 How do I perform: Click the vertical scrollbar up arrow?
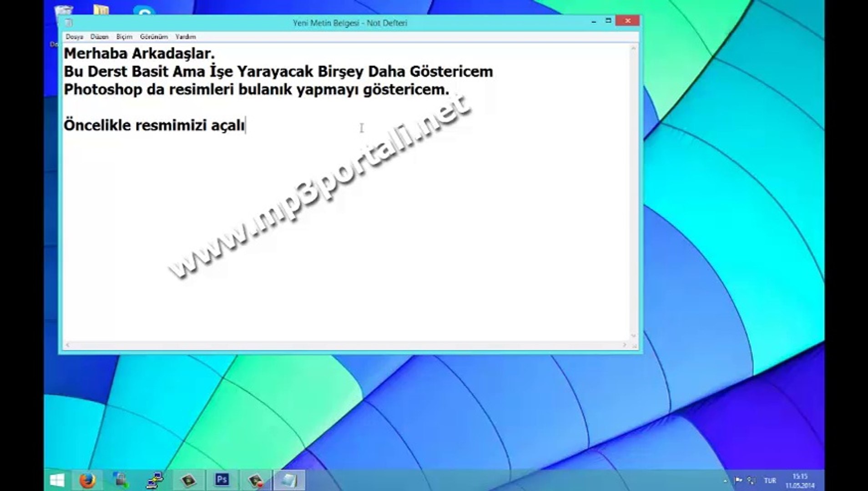633,48
